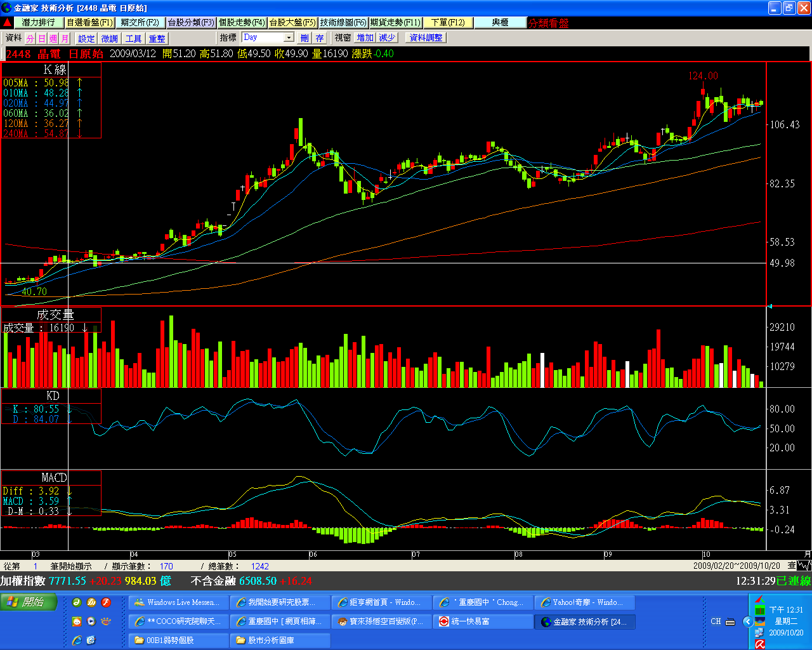812x650 pixels.
Task: Click 減少 to remove a window
Action: click(x=388, y=38)
